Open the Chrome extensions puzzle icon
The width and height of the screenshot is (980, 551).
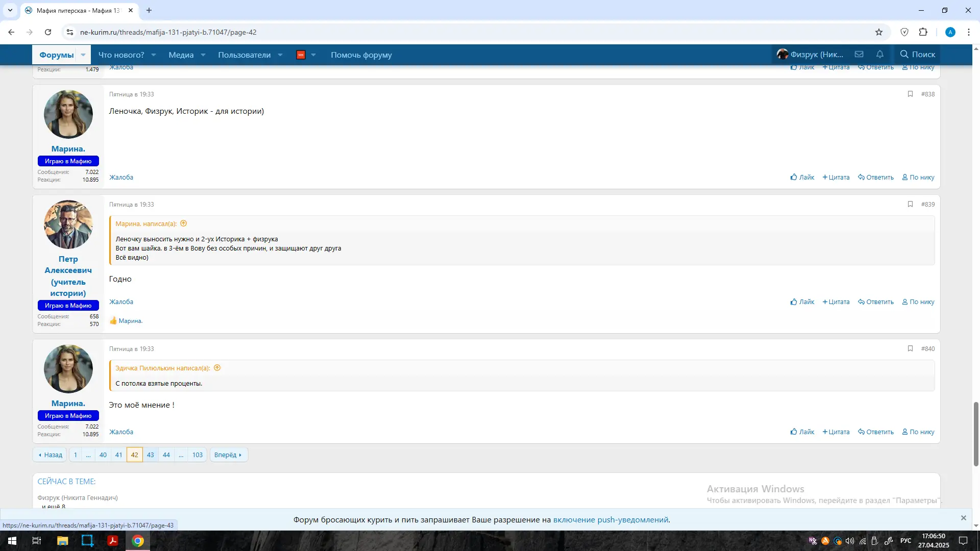coord(923,32)
